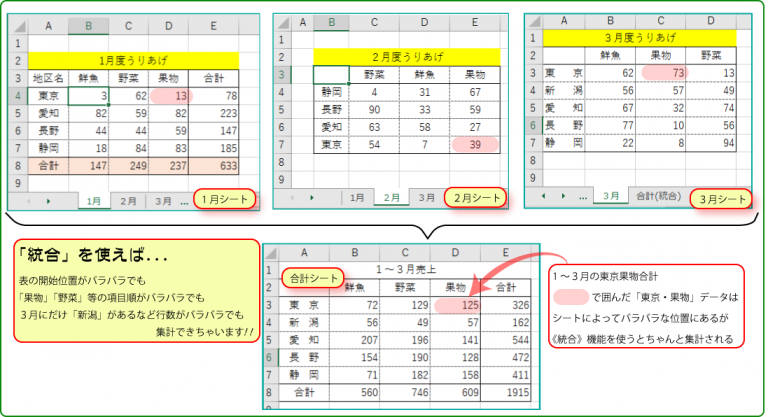Screen dimensions: 768x417
Task: Select column C header in the 3月 sheet window
Action: [x=661, y=21]
